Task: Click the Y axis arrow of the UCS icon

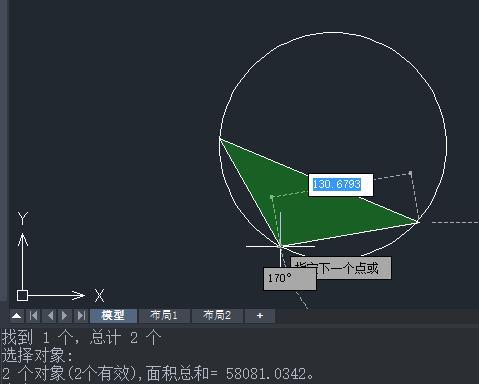Action: [x=22, y=240]
